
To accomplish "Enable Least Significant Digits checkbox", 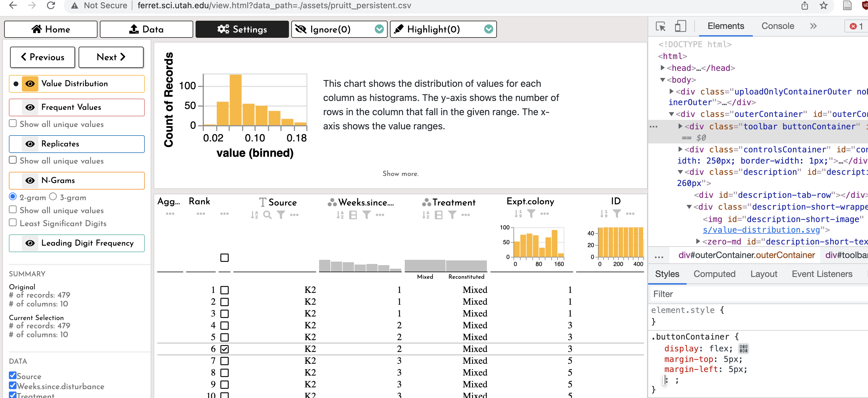I will click(13, 223).
